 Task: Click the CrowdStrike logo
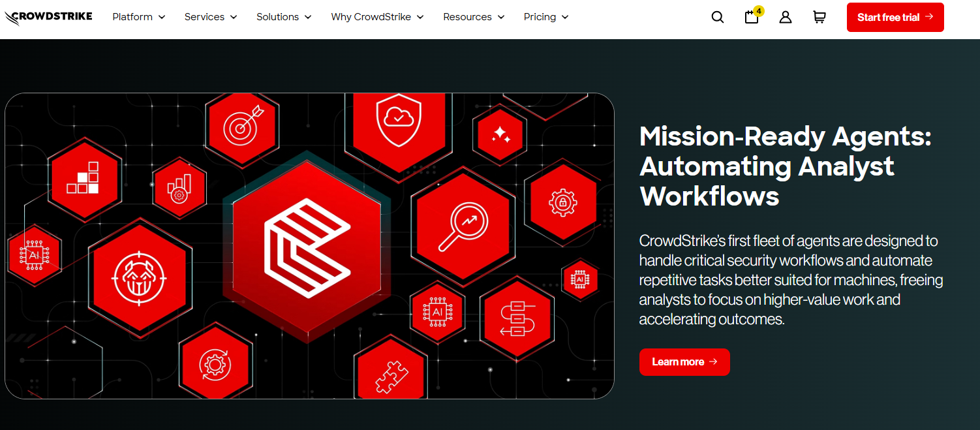pyautogui.click(x=48, y=17)
